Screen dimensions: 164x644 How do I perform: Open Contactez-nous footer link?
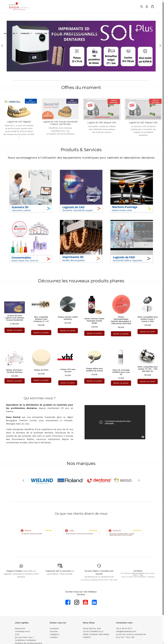click(x=22, y=631)
